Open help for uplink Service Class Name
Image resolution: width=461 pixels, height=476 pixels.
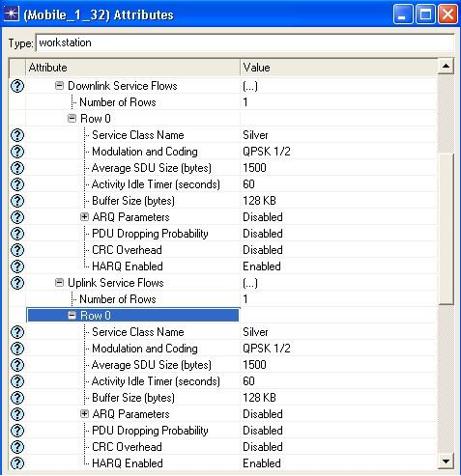point(17,332)
